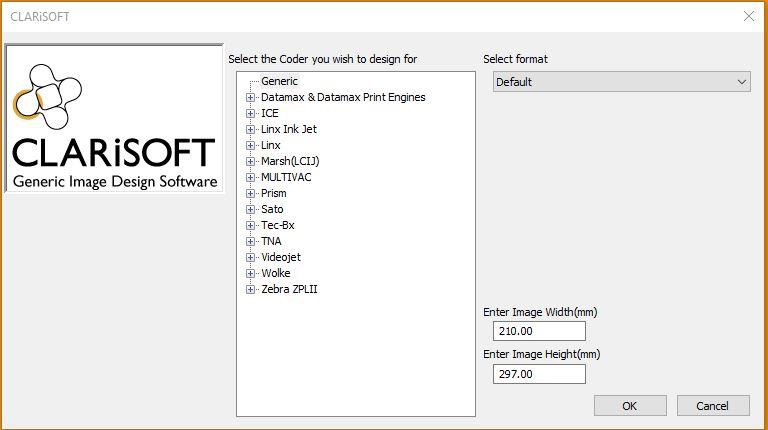
Task: Expand the MULTIVAC tree node
Action: [250, 178]
